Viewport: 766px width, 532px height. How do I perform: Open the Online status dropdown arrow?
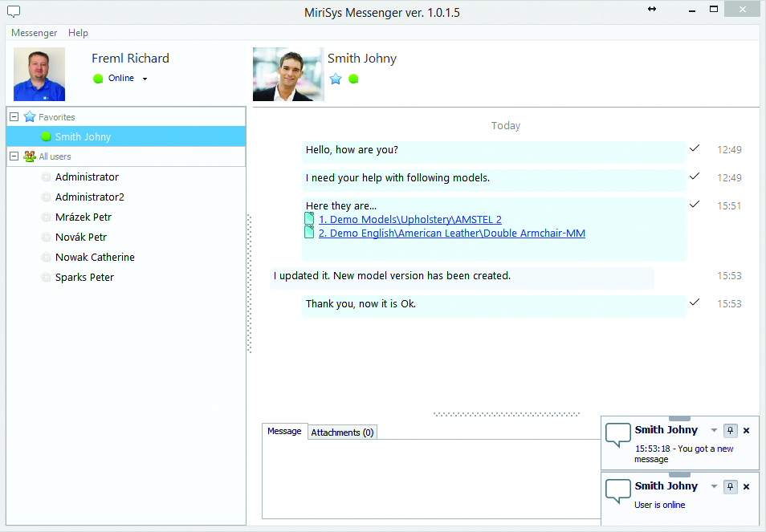point(145,79)
